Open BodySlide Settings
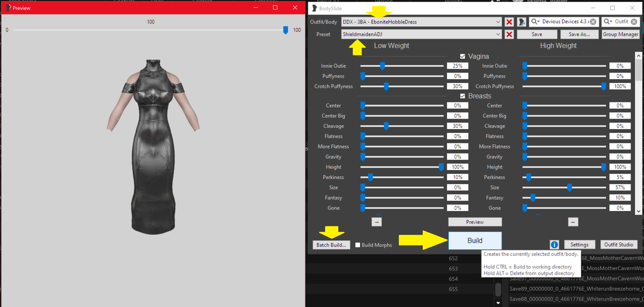The image size is (644, 307). click(x=579, y=245)
